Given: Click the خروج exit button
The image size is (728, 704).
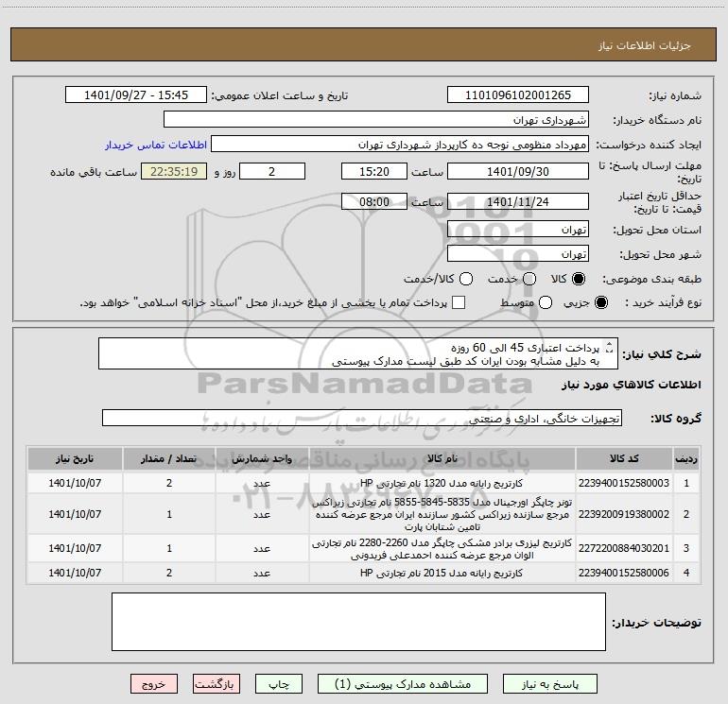Looking at the screenshot, I should tap(154, 684).
